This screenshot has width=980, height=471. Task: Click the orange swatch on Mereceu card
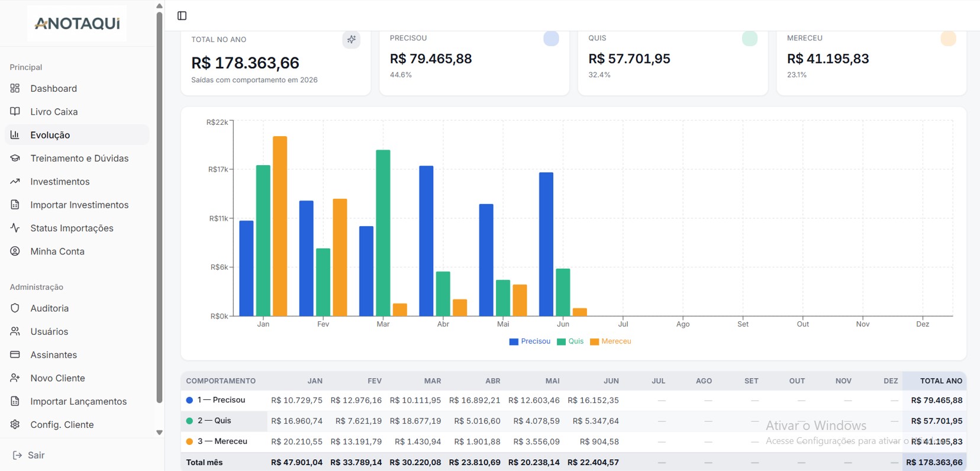click(948, 38)
